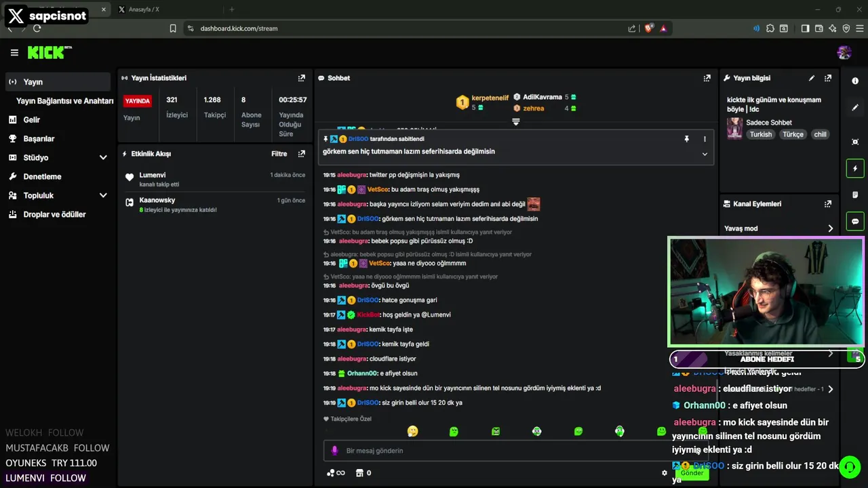
Task: Toggle the chat bubble widget in right rail
Action: [x=855, y=222]
